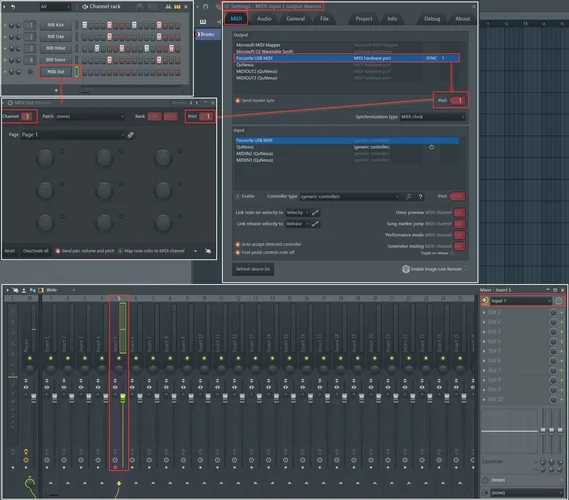The width and height of the screenshot is (569, 500).
Task: Click the Insert 5 green volume fader
Action: coord(123,398)
